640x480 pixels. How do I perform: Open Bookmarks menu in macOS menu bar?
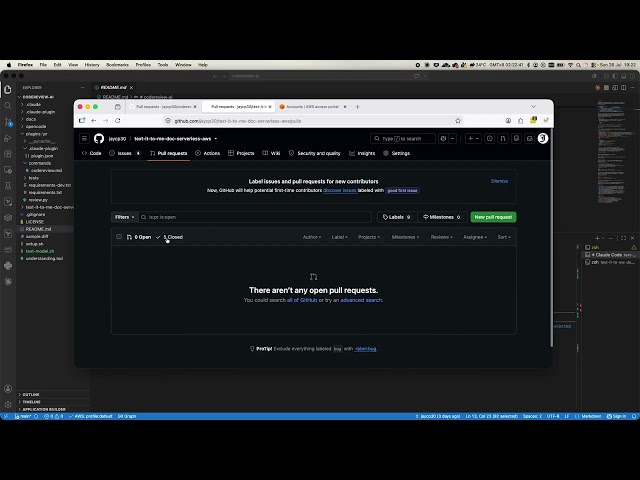coord(117,65)
